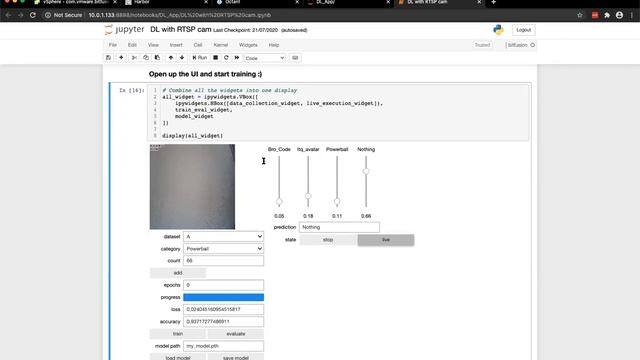
Task: Insert a cell below with the plus icon
Action: 121,58
